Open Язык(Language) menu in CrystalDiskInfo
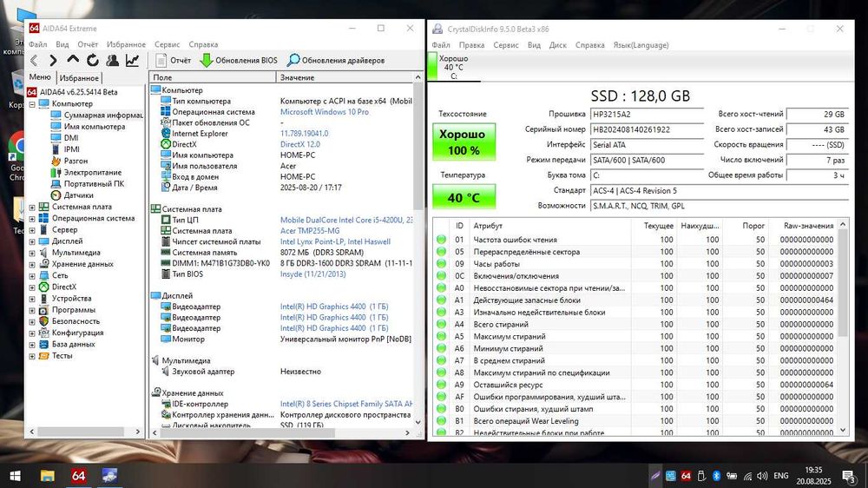 [641, 45]
